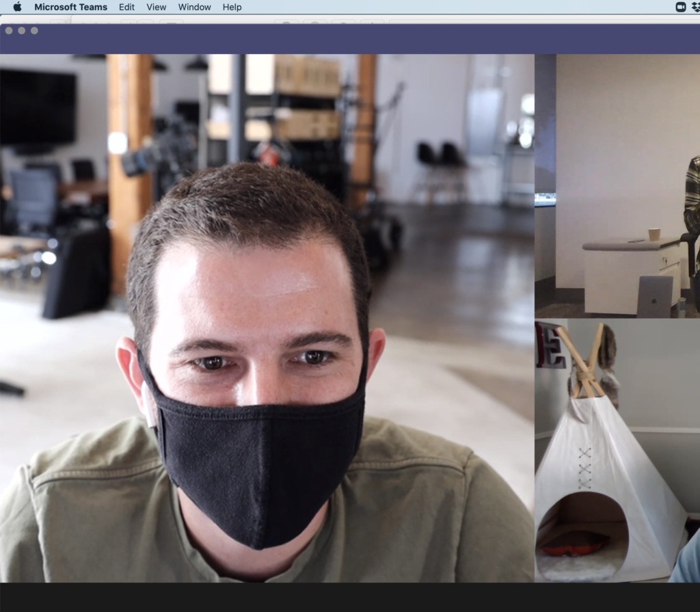Image resolution: width=700 pixels, height=612 pixels.
Task: Select the main video of the masked man
Action: [267, 318]
